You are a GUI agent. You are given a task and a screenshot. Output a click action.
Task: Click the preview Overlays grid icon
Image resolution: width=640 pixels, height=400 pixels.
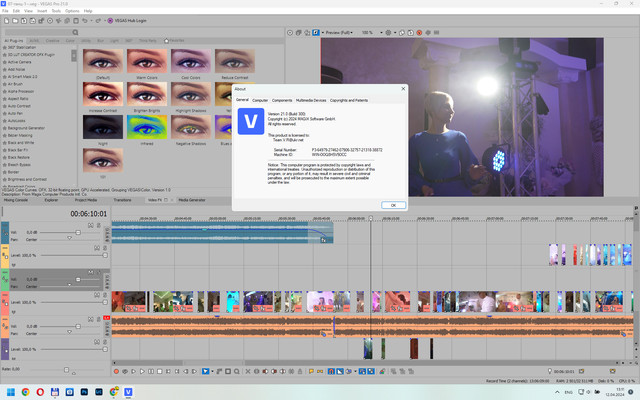[388, 32]
